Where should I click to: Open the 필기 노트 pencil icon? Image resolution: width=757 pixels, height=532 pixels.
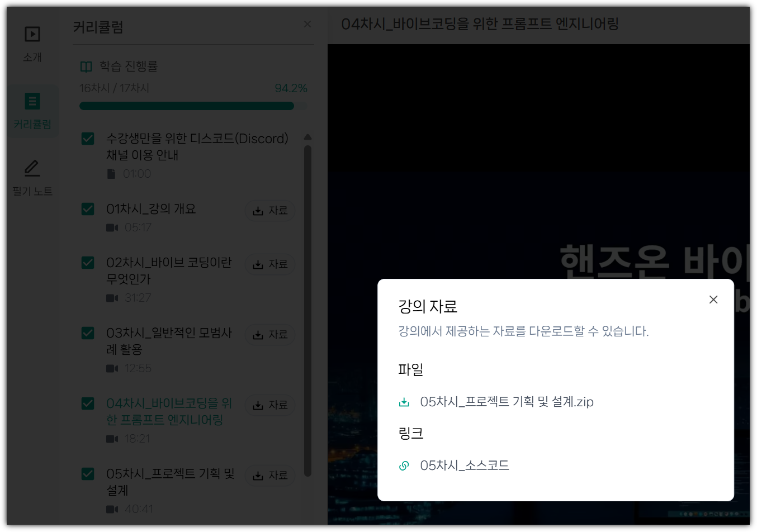(x=32, y=168)
